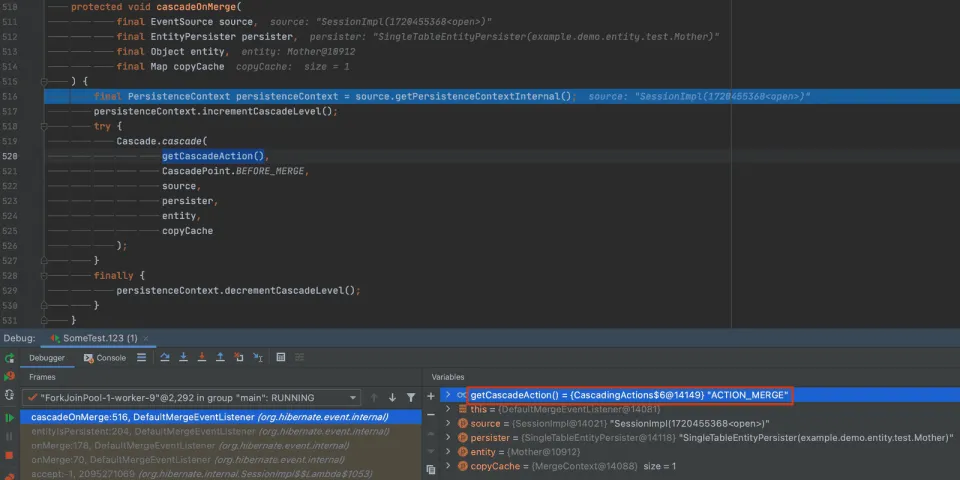Click the Run to Cursor icon
The image size is (960, 480).
tap(258, 358)
